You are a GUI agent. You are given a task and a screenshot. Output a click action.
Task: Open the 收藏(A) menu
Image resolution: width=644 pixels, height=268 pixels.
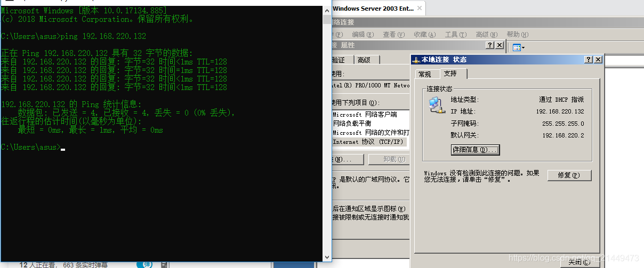click(425, 35)
